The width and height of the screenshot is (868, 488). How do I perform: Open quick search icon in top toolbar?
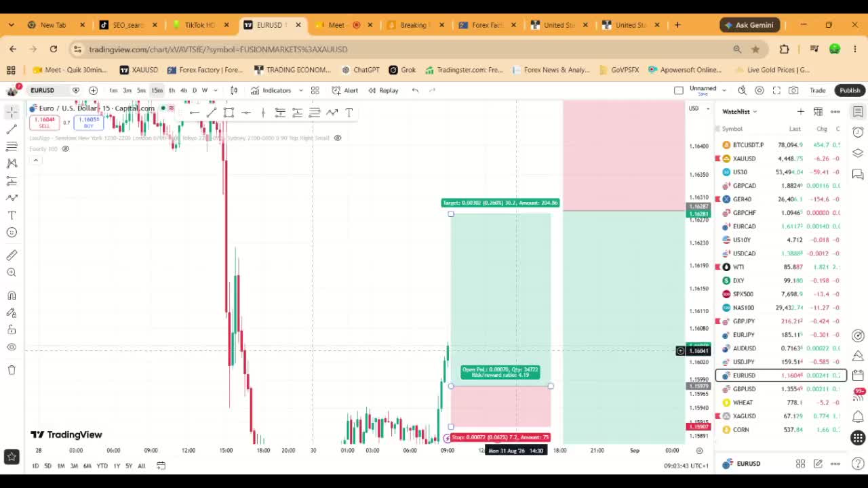tap(742, 90)
